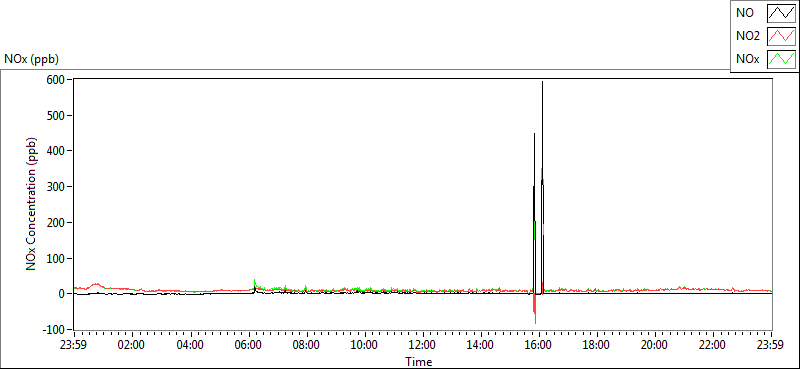Click the 12:00 time tick label
Viewport: 800px width, 369px height.
(423, 344)
